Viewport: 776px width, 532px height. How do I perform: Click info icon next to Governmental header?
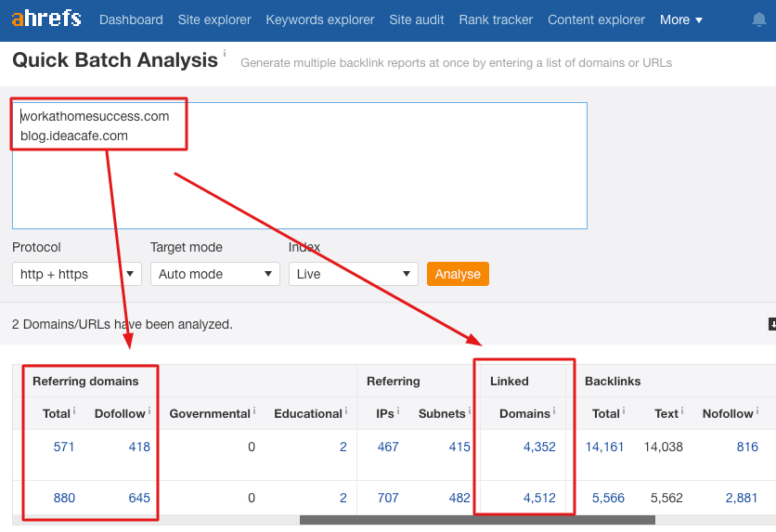pyautogui.click(x=254, y=410)
